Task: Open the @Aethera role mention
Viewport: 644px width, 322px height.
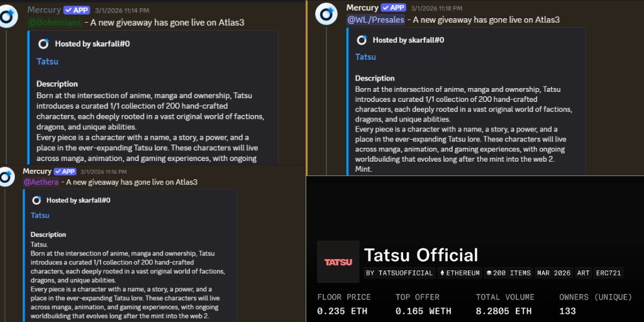Action: pyautogui.click(x=41, y=182)
